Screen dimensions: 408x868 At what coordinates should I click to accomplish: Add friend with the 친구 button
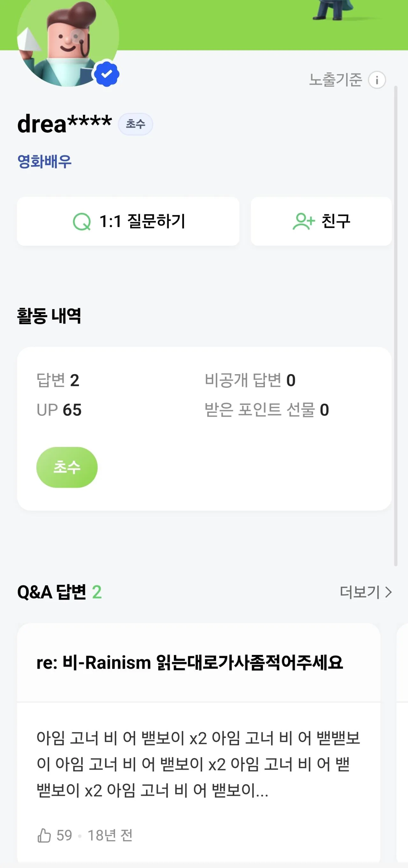pyautogui.click(x=321, y=221)
